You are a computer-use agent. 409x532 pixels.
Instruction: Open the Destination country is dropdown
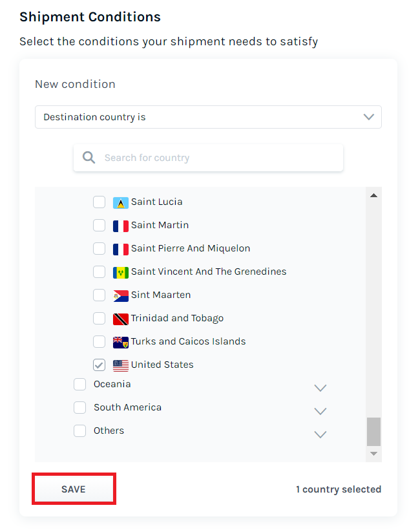point(208,117)
